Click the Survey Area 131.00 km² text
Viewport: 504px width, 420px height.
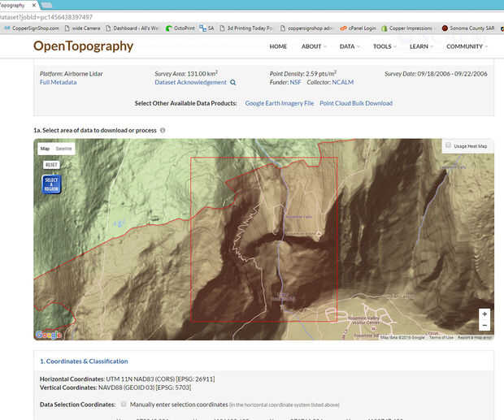186,74
